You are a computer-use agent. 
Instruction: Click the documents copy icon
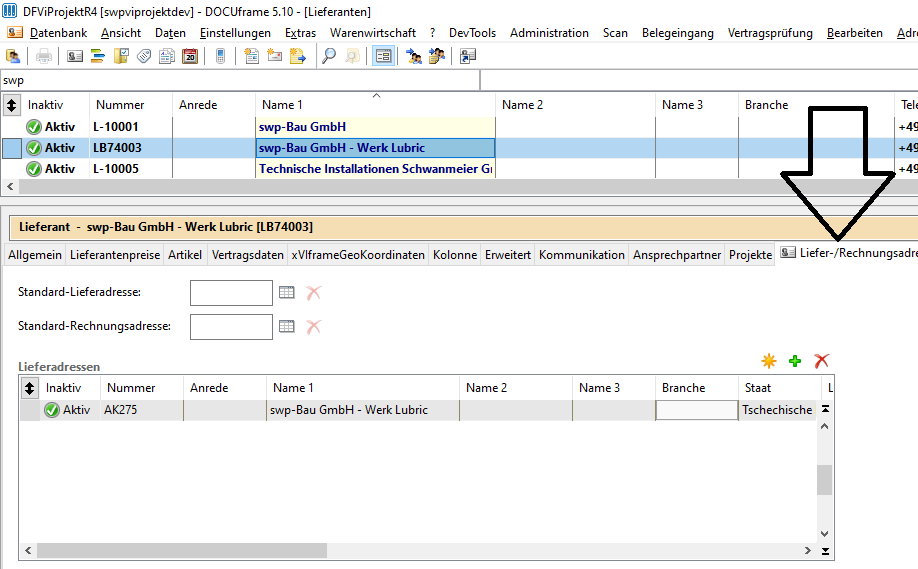(x=167, y=56)
